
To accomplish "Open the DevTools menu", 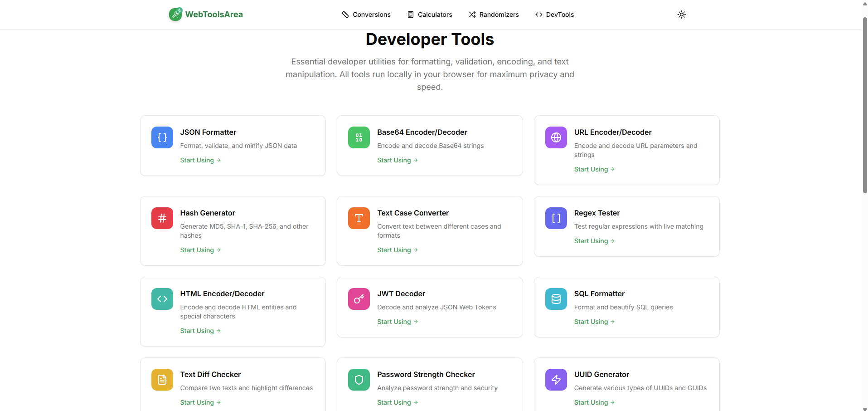I will tap(554, 15).
